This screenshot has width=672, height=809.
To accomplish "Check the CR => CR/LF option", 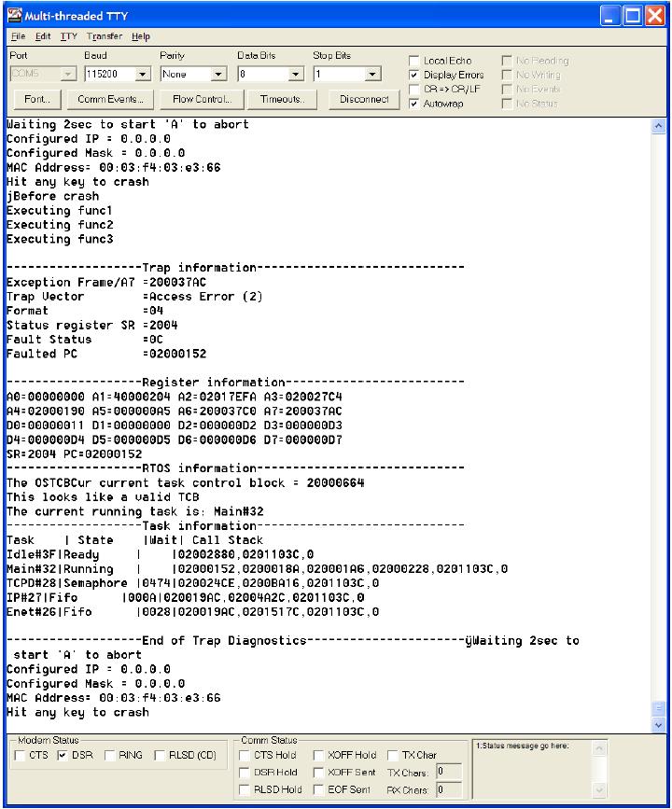I will pyautogui.click(x=415, y=90).
